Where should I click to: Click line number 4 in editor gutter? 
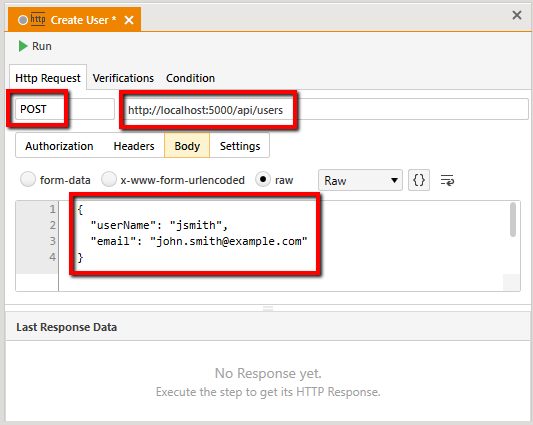tap(52, 257)
